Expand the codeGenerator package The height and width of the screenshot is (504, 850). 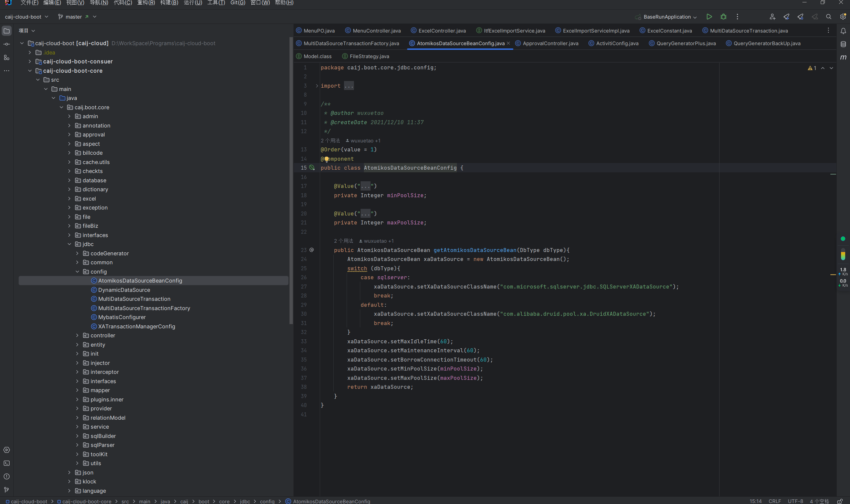(x=77, y=253)
